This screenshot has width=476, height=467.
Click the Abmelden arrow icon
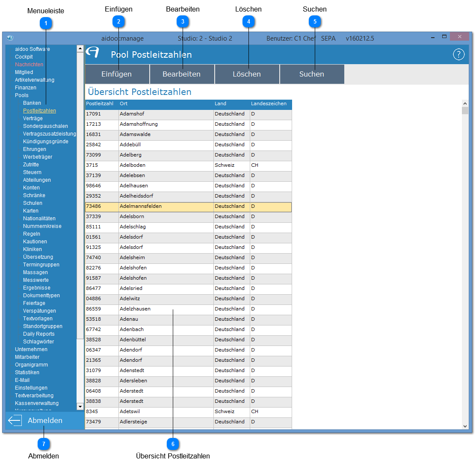click(x=15, y=420)
